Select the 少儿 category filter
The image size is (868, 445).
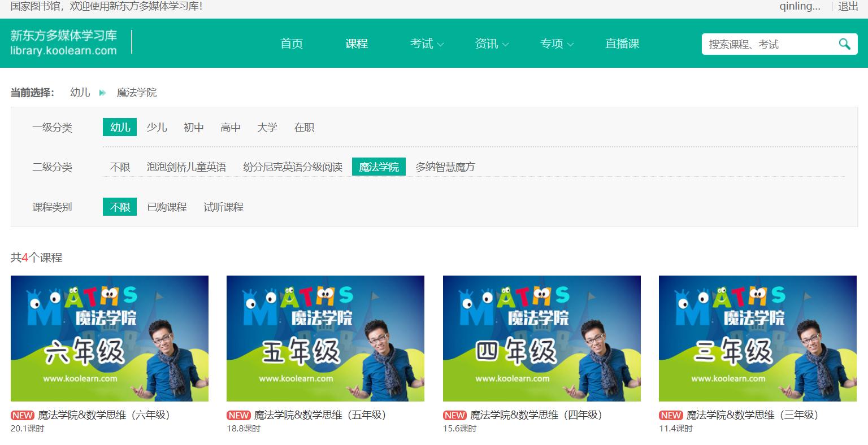click(157, 127)
